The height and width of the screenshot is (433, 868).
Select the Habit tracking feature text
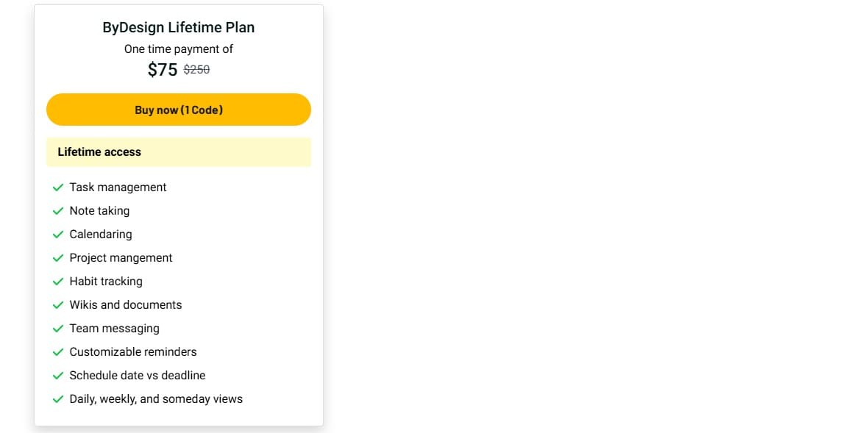tap(106, 282)
